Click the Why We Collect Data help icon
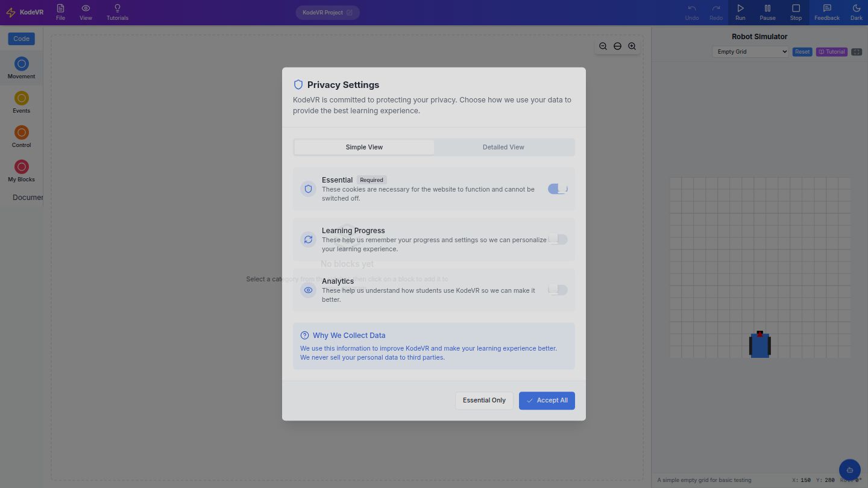 click(x=304, y=336)
